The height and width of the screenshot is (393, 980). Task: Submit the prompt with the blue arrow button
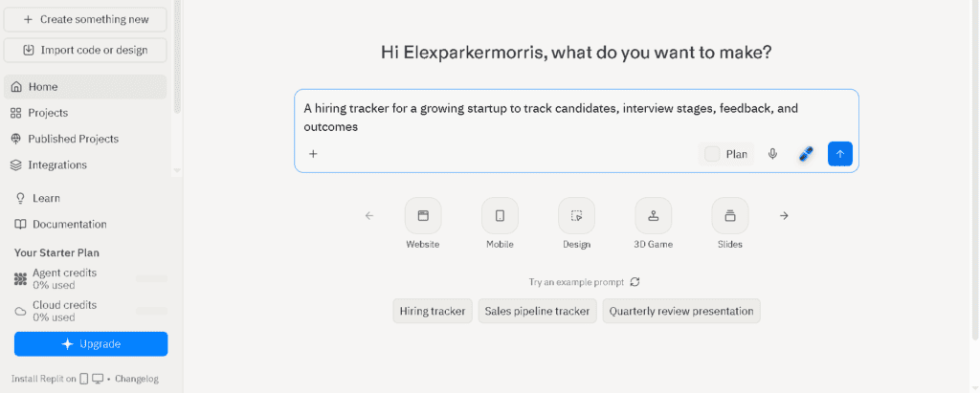click(x=840, y=154)
